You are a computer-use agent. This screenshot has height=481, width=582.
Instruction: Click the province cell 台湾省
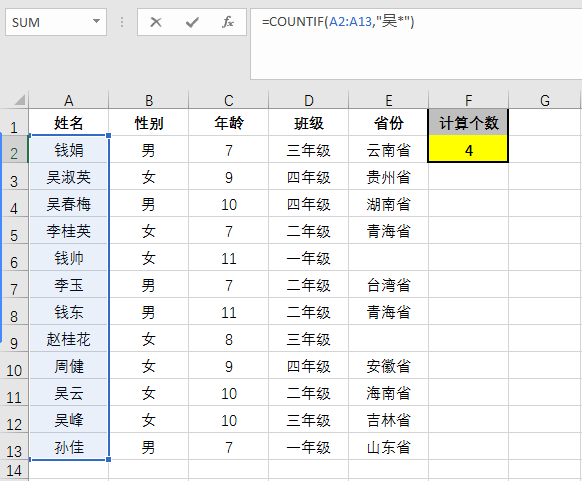pyautogui.click(x=388, y=285)
